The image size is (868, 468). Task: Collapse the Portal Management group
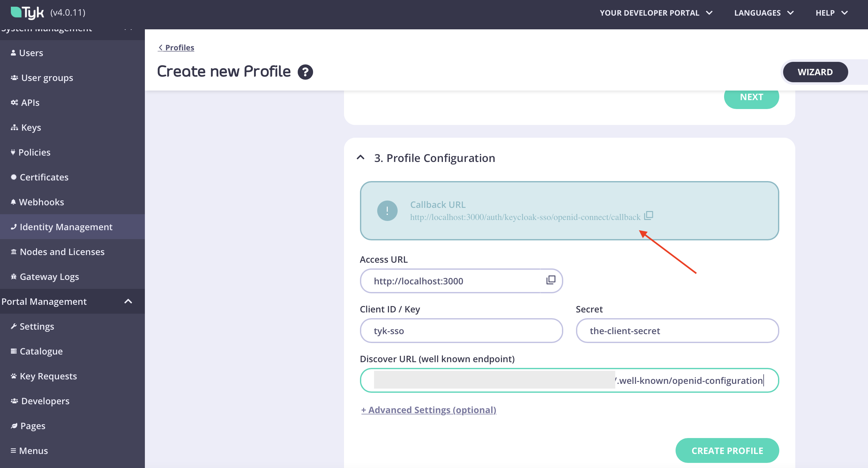click(128, 301)
